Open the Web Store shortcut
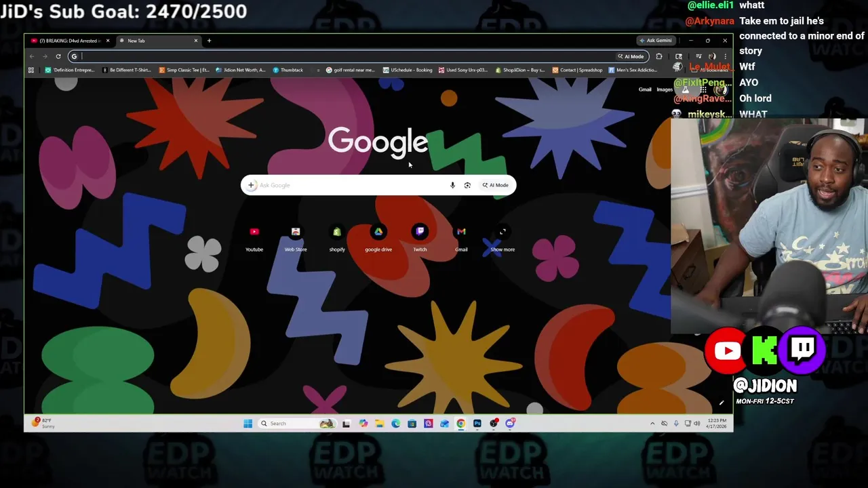 pos(296,239)
